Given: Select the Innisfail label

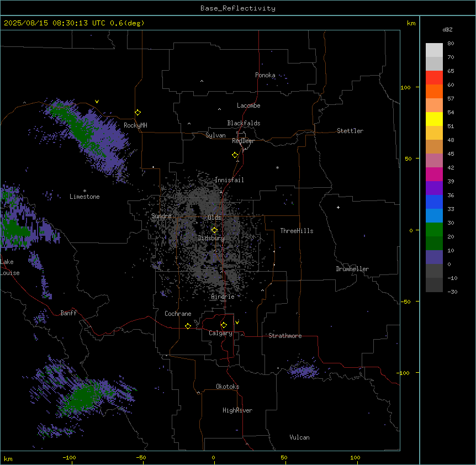Looking at the screenshot, I should click(x=229, y=180).
